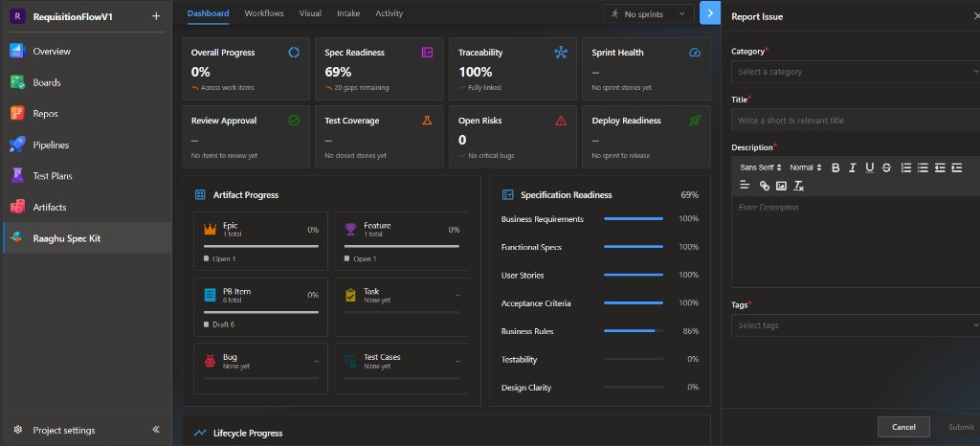Cancel the Report Issue form
980x446 pixels.
click(903, 427)
